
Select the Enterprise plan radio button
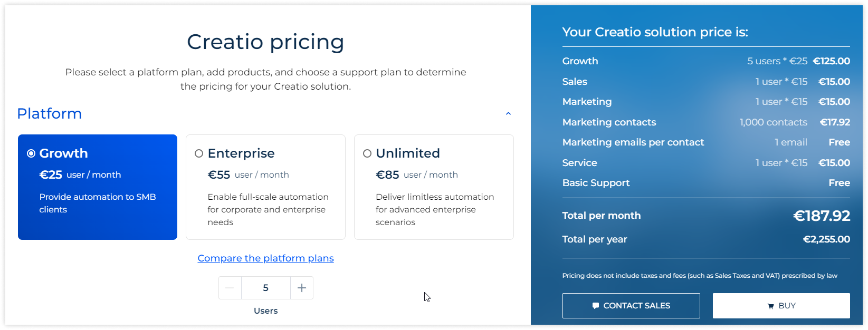click(x=199, y=153)
